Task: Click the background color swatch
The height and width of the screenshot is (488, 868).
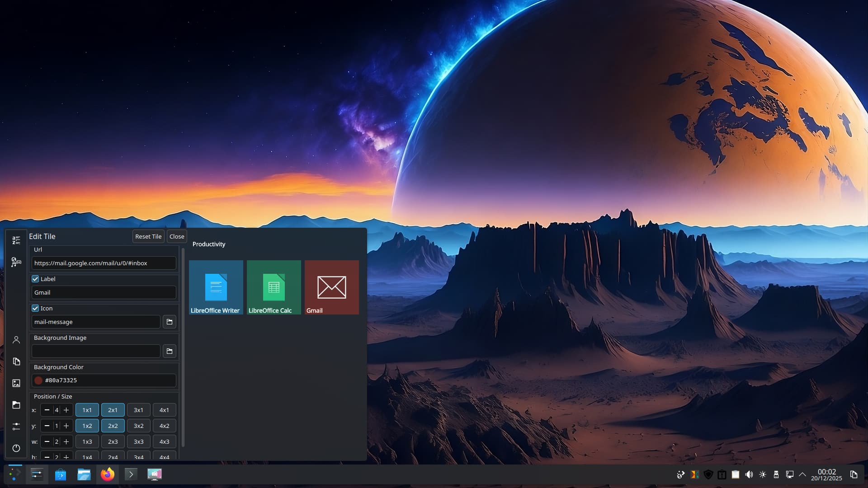Action: pyautogui.click(x=38, y=380)
